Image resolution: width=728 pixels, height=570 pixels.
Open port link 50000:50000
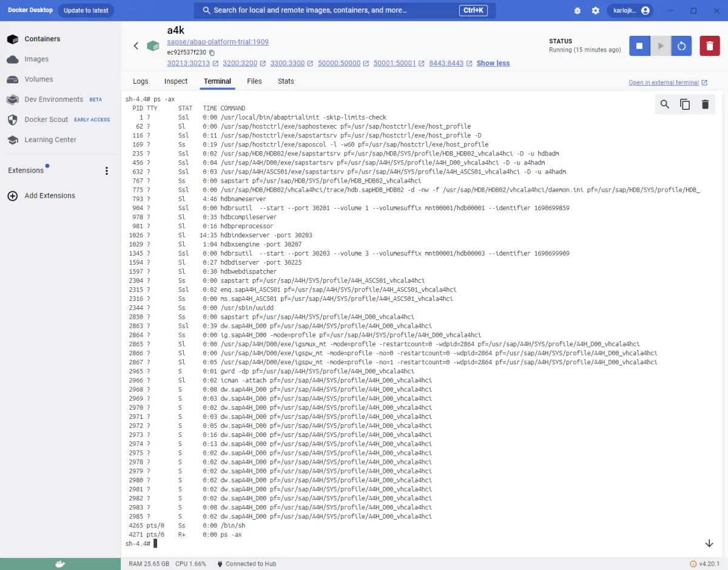pyautogui.click(x=339, y=63)
